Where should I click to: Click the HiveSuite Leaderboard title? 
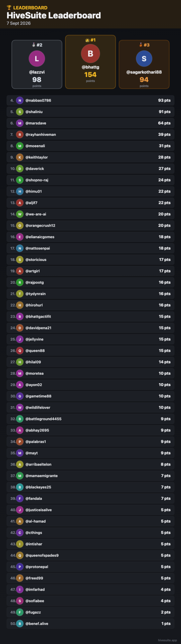click(x=54, y=15)
